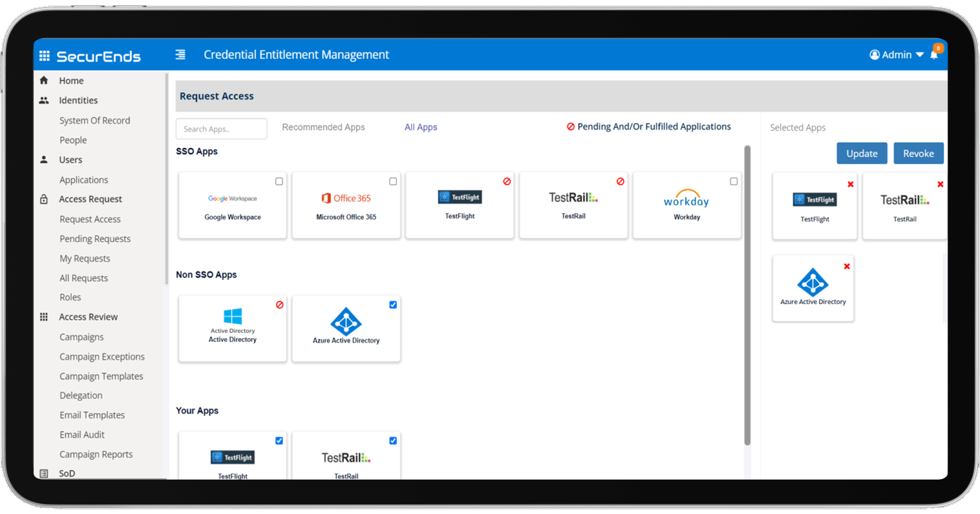The image size is (980, 514).
Task: Check the Microsoft Office 365 checkbox
Action: [x=393, y=181]
